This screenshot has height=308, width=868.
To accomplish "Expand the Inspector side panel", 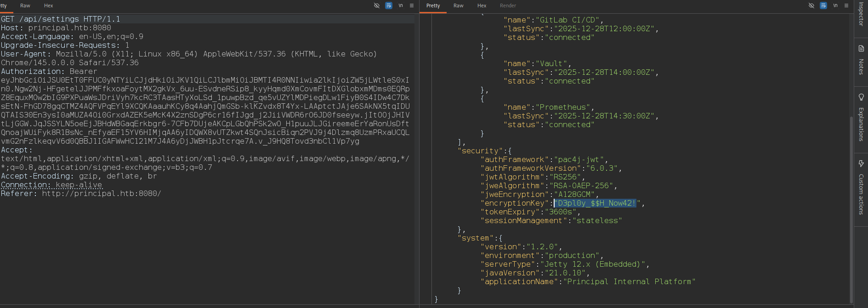I will coord(861,14).
